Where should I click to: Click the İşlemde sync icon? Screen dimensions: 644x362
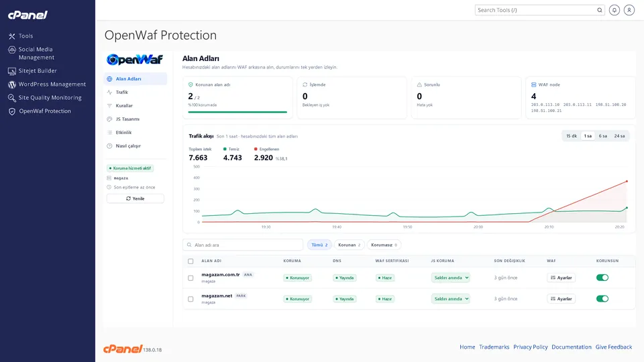point(305,84)
